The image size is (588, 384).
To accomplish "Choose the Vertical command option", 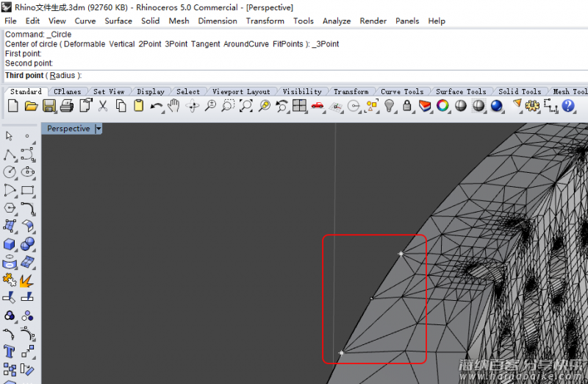I will [122, 44].
